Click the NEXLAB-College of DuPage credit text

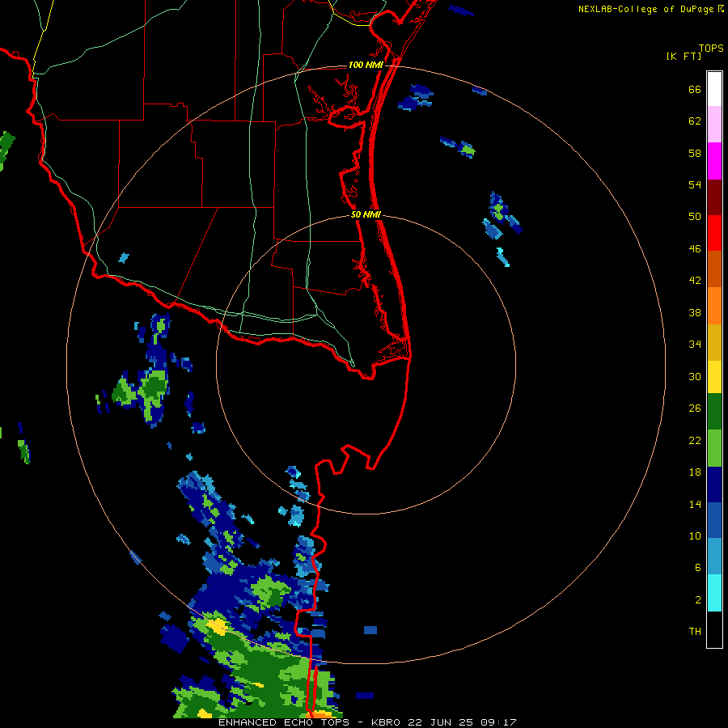[645, 9]
